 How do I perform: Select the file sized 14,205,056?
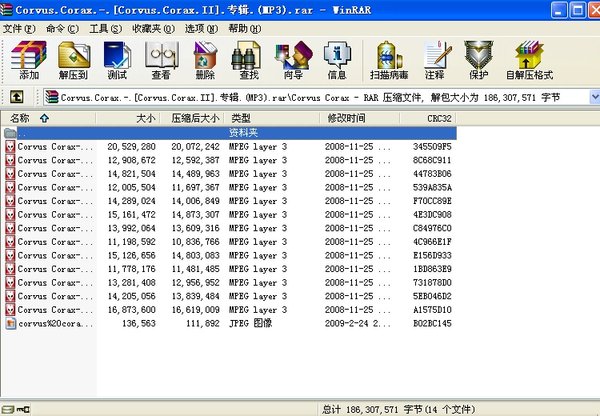point(230,296)
